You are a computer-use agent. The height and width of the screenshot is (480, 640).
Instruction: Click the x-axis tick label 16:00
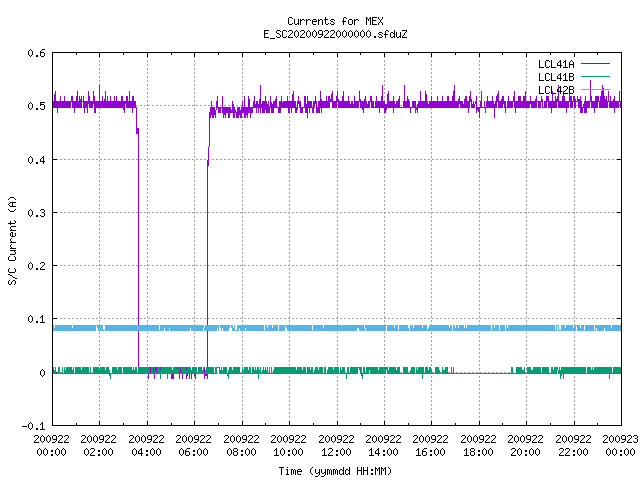430,452
